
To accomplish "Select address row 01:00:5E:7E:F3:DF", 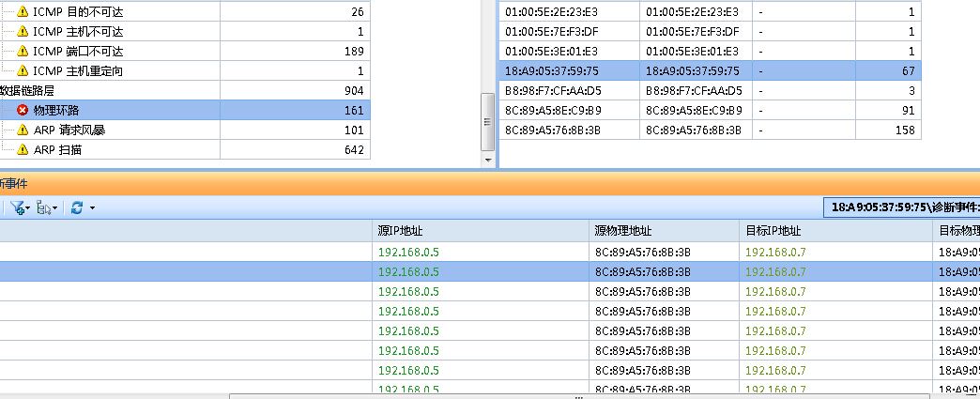I will point(710,31).
